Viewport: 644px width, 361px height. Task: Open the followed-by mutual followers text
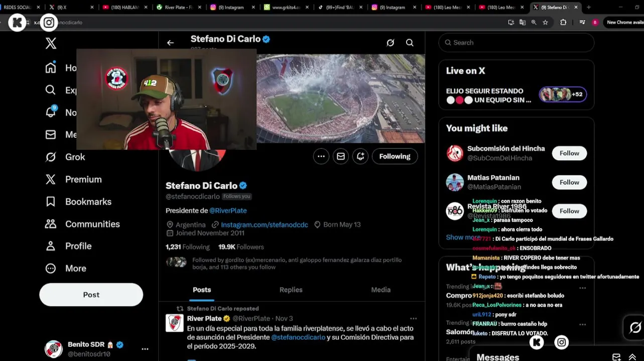pos(297,264)
